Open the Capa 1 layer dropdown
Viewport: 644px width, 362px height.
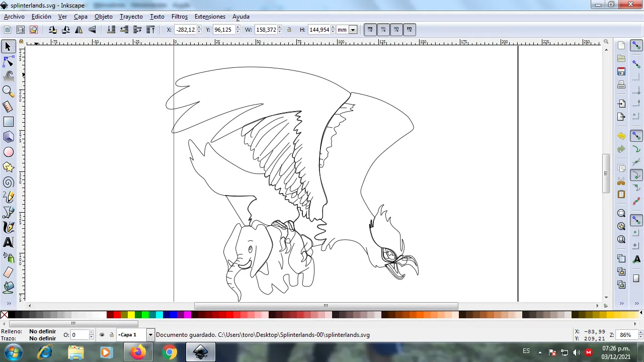(x=150, y=335)
